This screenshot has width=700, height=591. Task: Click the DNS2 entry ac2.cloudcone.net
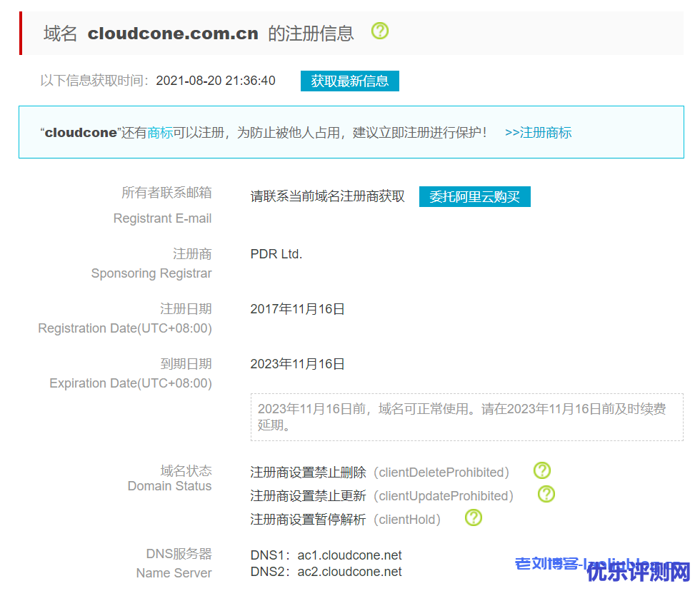click(349, 572)
